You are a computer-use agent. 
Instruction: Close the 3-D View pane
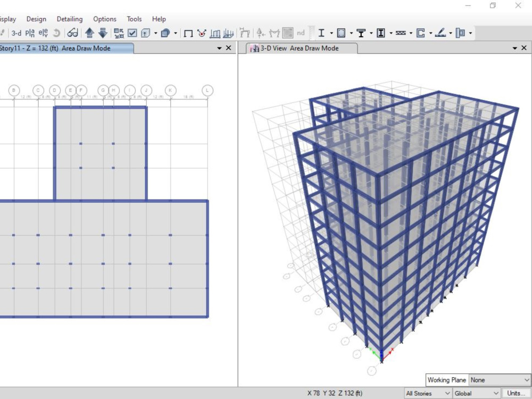524,48
